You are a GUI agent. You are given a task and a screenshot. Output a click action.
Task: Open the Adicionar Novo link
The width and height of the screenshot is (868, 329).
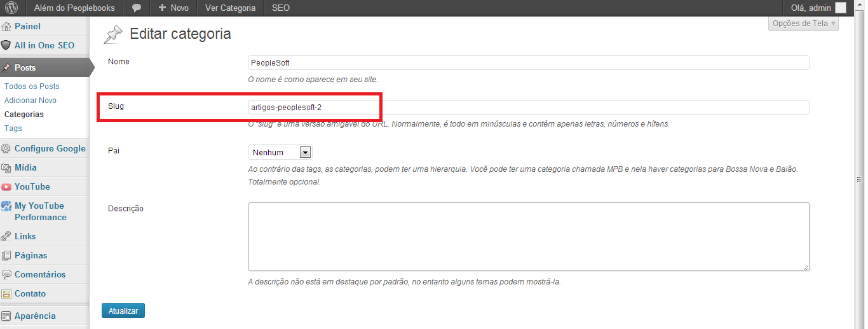tap(31, 101)
